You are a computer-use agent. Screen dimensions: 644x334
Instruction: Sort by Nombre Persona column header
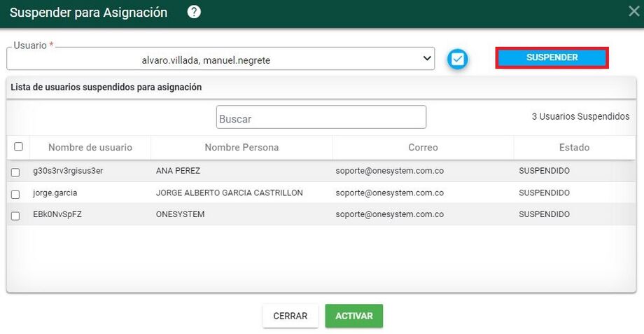(241, 148)
